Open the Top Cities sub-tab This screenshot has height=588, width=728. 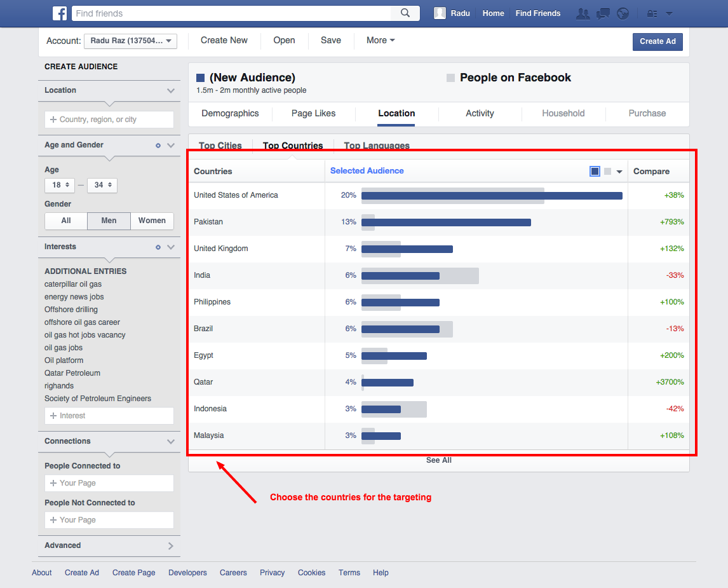(x=220, y=146)
